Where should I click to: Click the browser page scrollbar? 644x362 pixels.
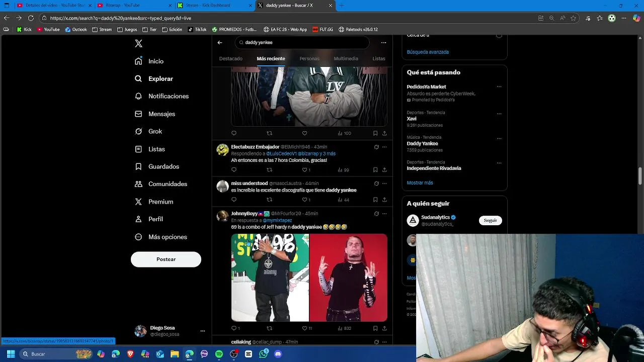click(x=640, y=176)
